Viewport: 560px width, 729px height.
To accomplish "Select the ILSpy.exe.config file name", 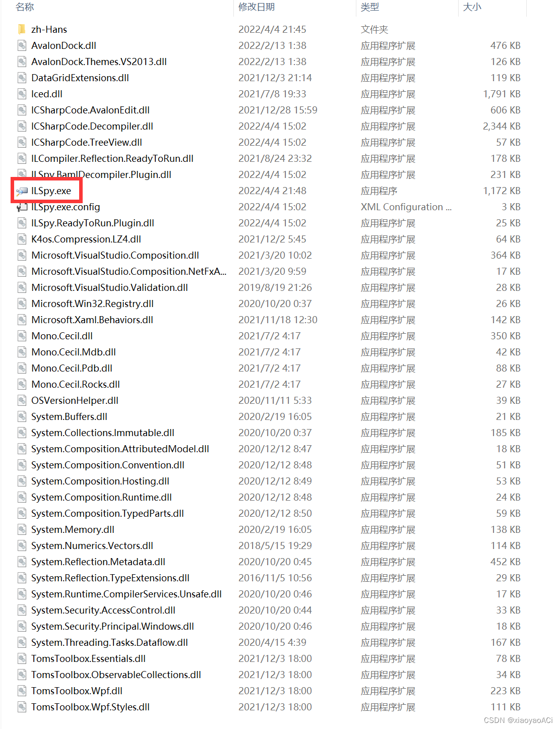I will point(66,207).
